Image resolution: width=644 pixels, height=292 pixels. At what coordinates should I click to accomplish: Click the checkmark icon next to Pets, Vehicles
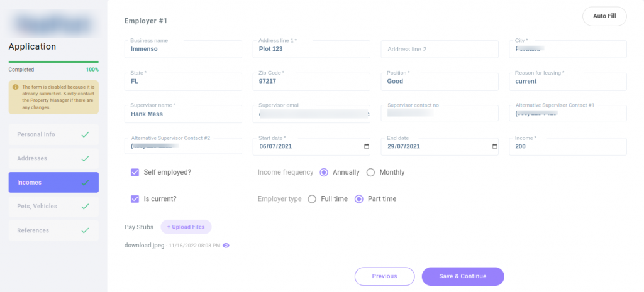[x=85, y=206]
